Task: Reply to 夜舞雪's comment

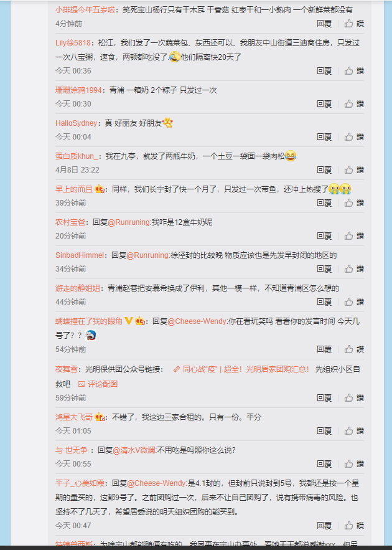Action: tap(324, 398)
